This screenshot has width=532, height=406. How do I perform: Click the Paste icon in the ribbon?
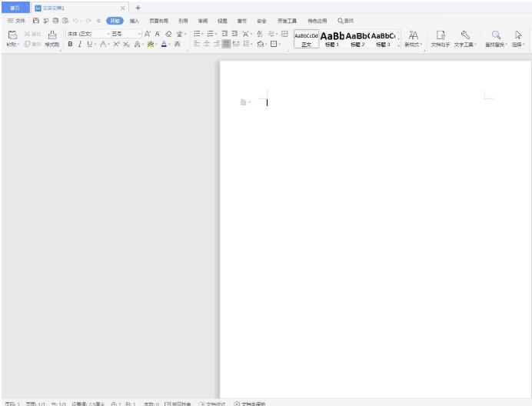tap(12, 35)
